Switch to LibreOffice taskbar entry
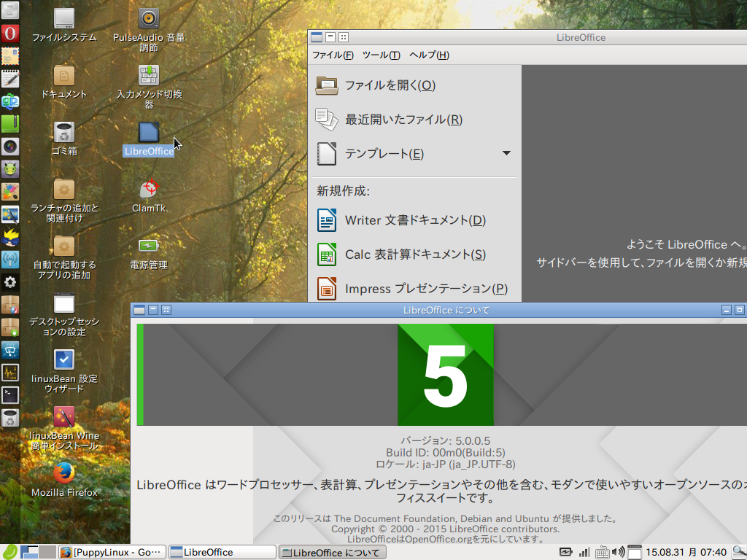This screenshot has width=747, height=560. pos(222,553)
